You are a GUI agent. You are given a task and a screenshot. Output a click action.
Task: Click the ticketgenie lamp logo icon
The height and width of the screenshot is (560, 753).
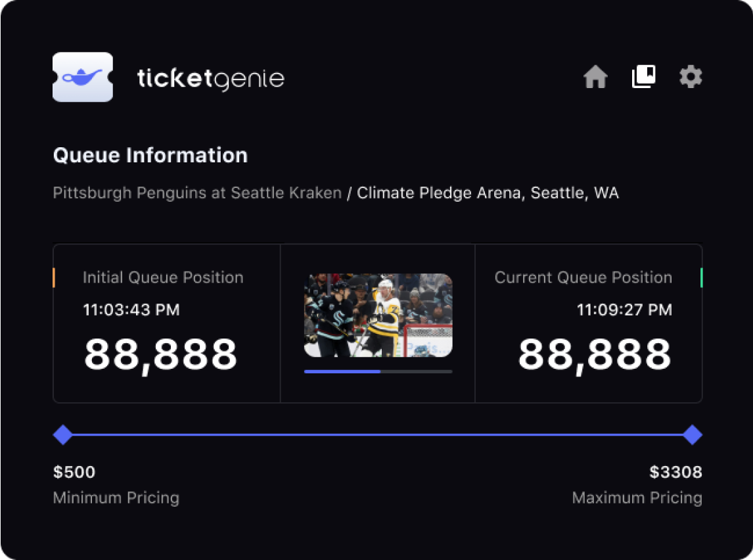tap(82, 77)
